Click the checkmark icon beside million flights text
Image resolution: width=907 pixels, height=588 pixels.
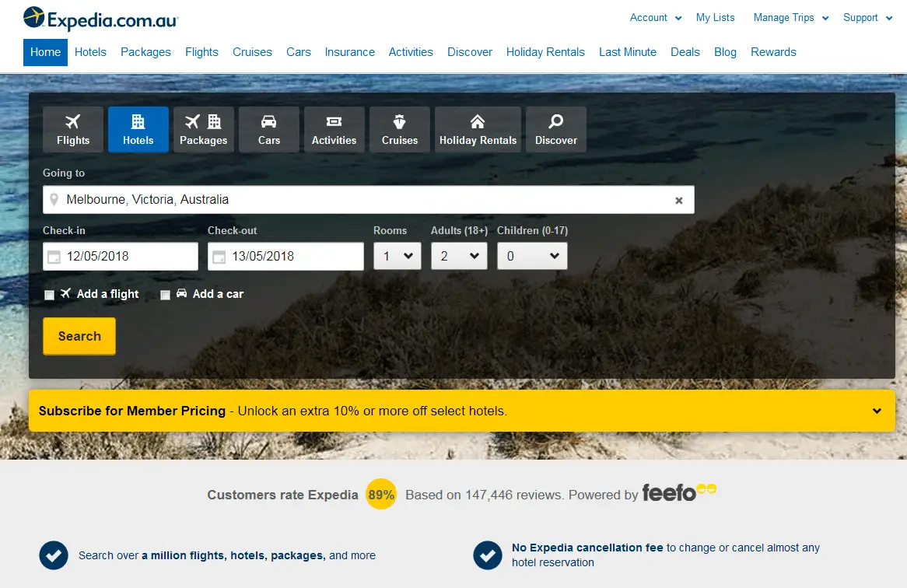click(54, 555)
